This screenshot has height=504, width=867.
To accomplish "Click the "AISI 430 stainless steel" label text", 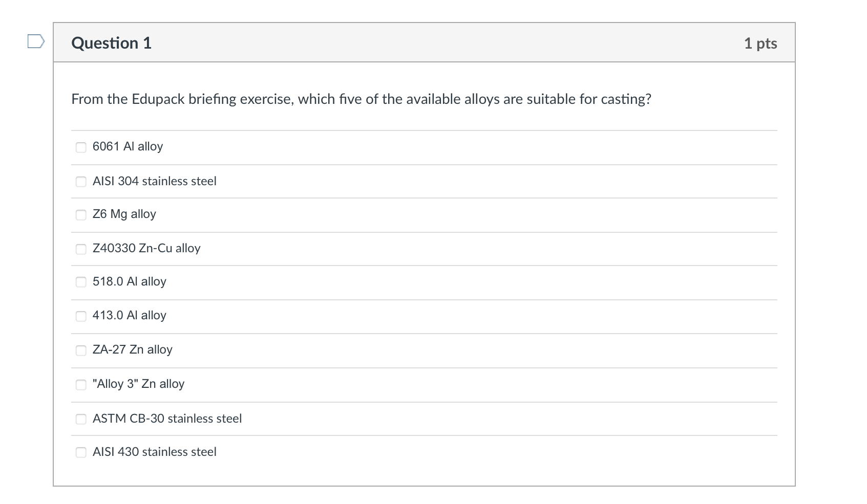I will coord(154,452).
